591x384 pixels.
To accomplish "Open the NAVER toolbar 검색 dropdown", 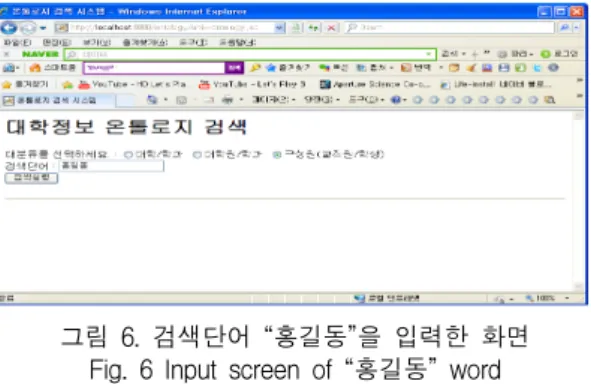I will pyautogui.click(x=454, y=54).
